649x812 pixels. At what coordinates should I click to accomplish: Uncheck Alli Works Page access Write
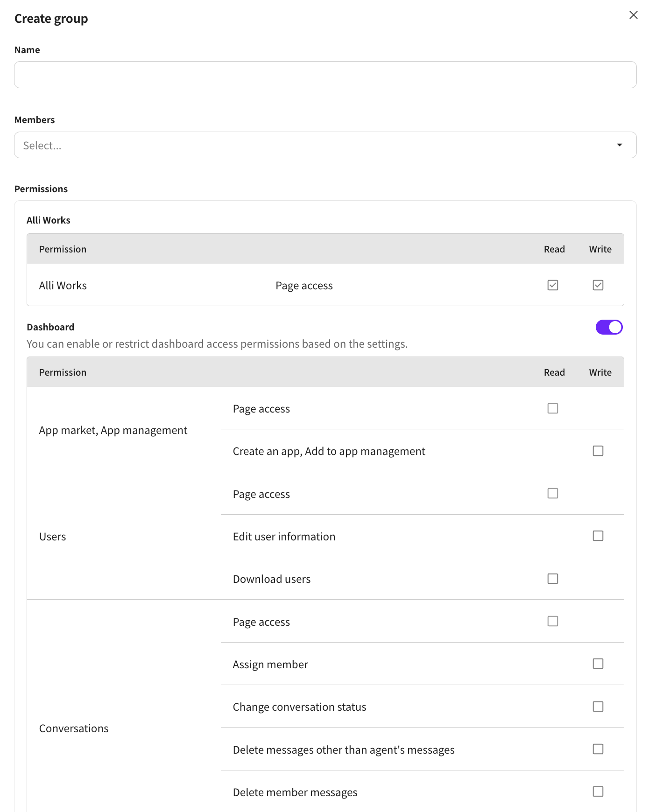(598, 285)
